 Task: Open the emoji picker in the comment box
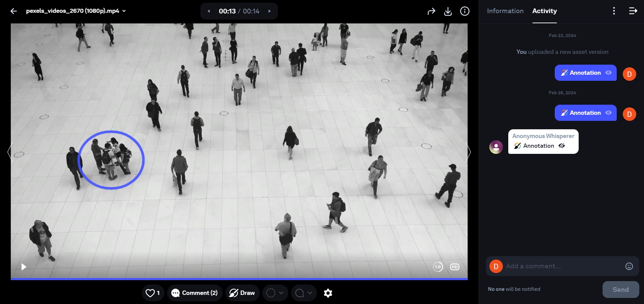click(x=629, y=266)
